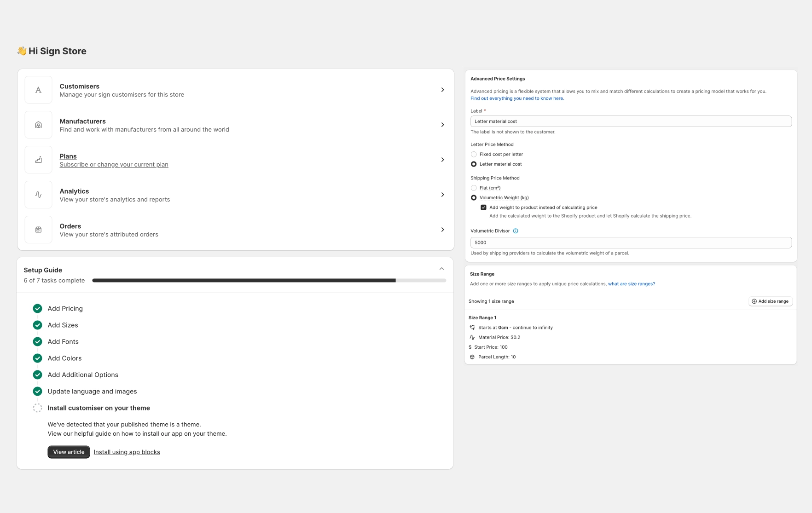812x513 pixels.
Task: Click the Volumetric Divisor info icon
Action: (x=516, y=231)
